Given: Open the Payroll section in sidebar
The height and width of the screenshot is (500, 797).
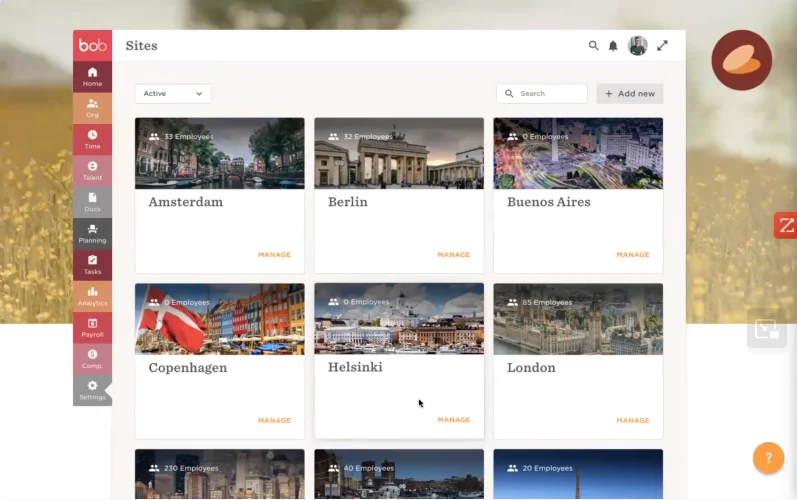Looking at the screenshot, I should point(93,328).
